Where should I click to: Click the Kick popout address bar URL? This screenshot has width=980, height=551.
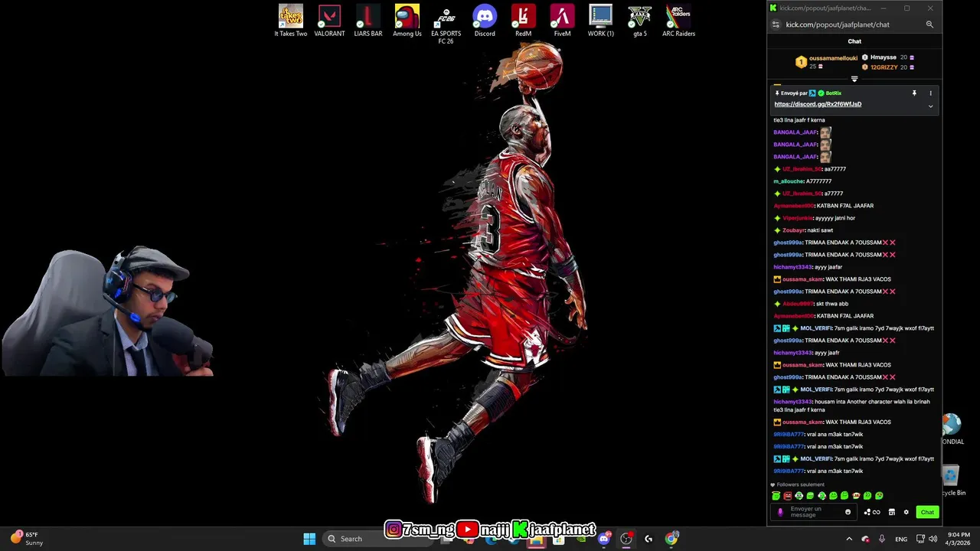838,24
